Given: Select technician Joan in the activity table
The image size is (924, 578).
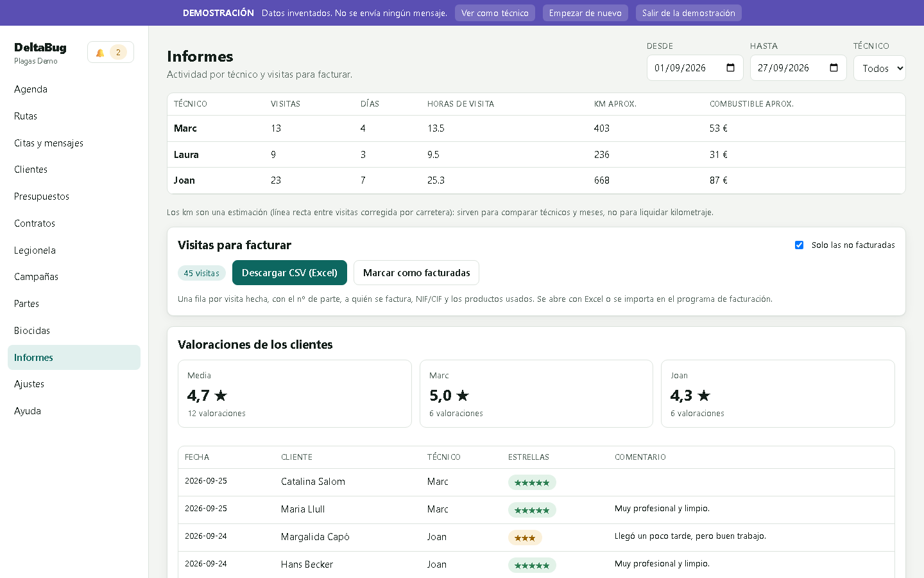Looking at the screenshot, I should (184, 180).
